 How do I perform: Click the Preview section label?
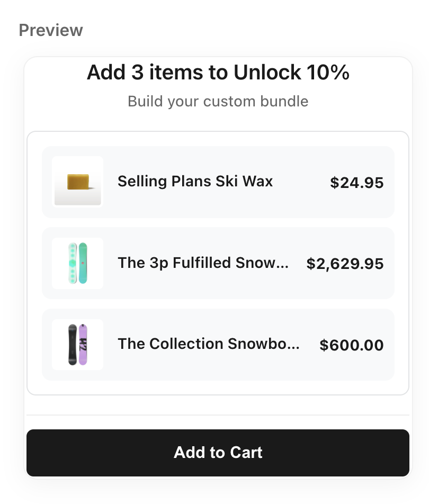[x=51, y=30]
